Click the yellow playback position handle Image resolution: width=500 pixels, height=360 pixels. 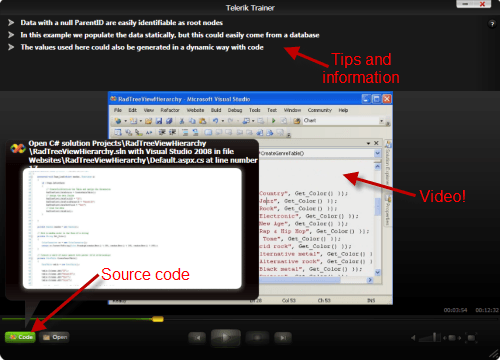pyautogui.click(x=158, y=319)
